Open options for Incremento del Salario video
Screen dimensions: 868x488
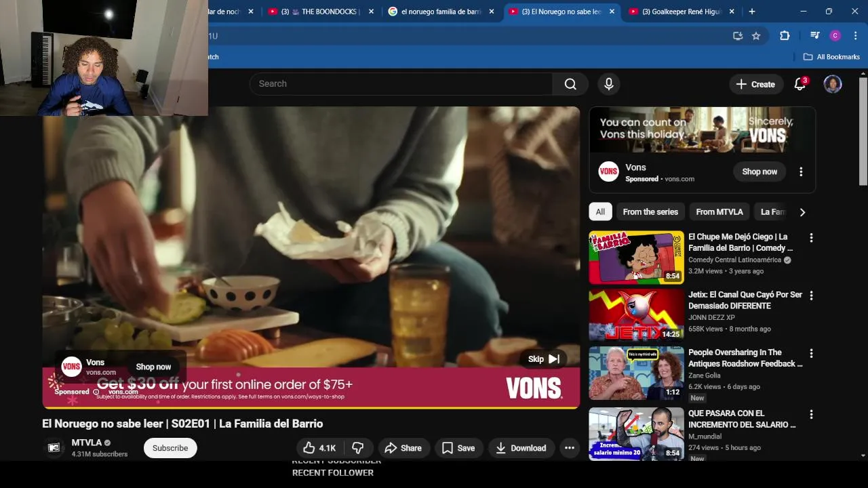click(811, 414)
